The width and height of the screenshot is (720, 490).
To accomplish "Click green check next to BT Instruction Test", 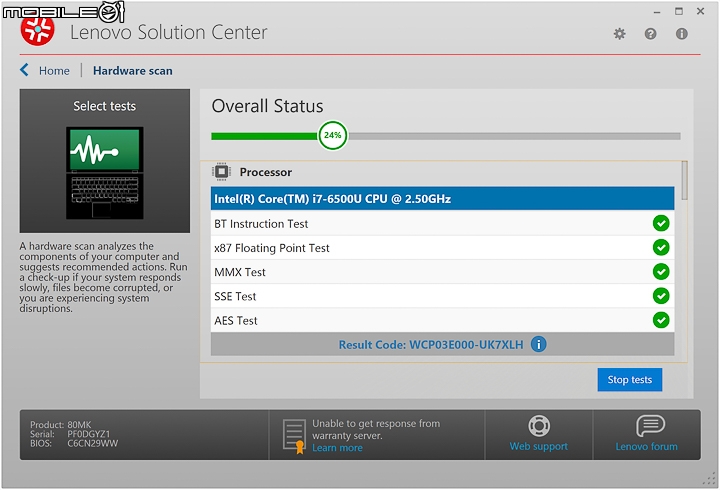I will [x=661, y=223].
